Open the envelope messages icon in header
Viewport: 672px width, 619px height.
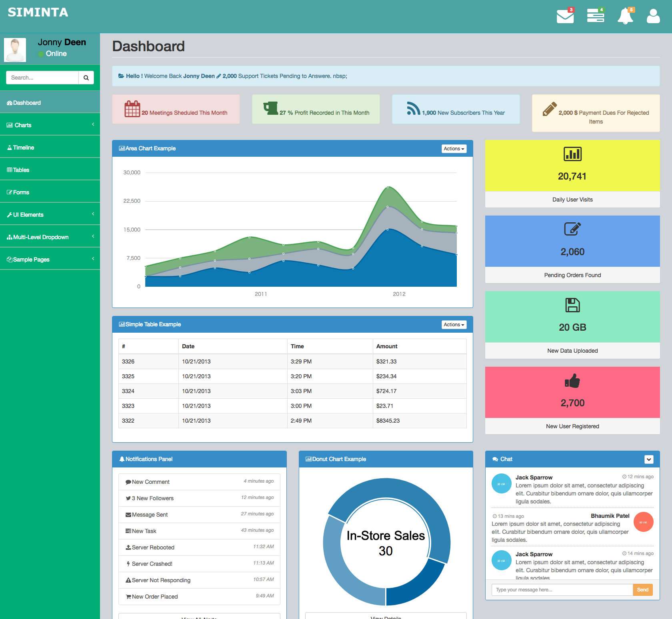tap(565, 16)
